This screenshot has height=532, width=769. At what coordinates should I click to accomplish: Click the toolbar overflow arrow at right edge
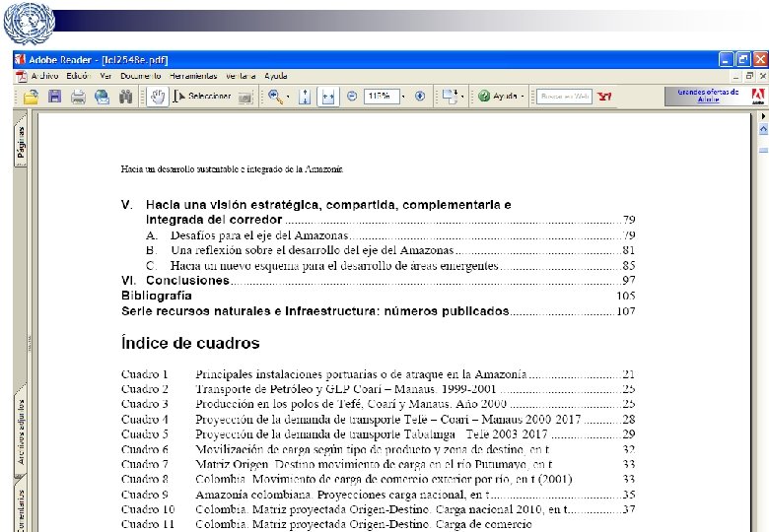(763, 116)
